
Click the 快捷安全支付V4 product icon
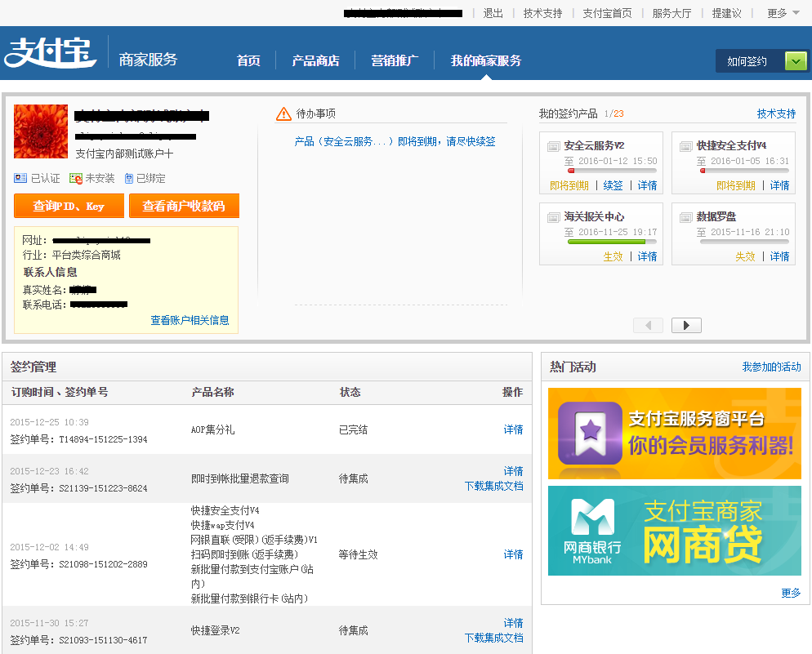point(686,146)
